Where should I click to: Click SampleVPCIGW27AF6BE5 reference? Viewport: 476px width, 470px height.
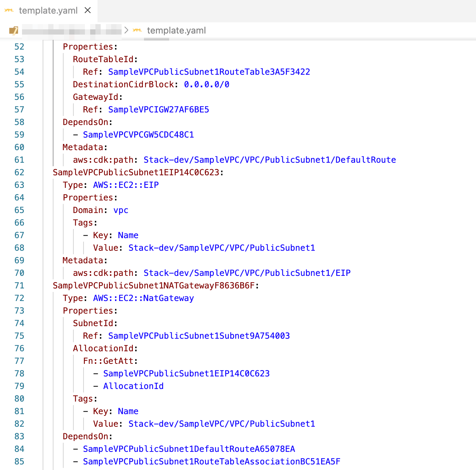click(x=159, y=110)
